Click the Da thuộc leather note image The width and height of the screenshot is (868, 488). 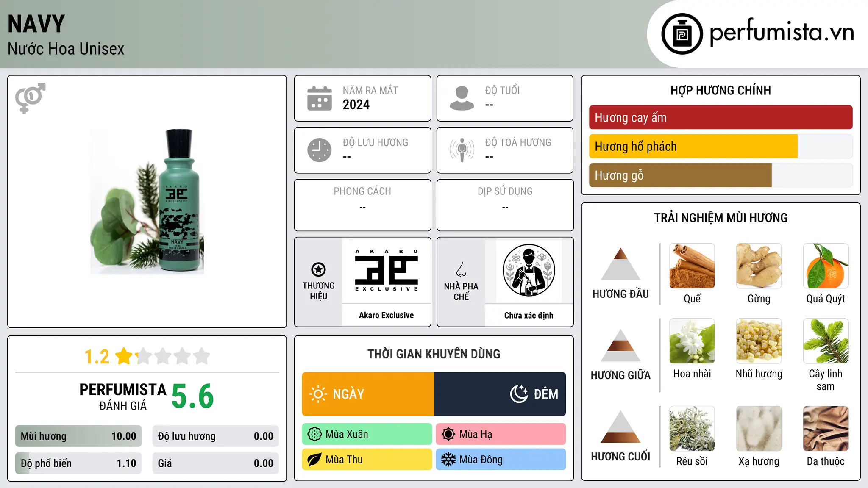(x=826, y=429)
